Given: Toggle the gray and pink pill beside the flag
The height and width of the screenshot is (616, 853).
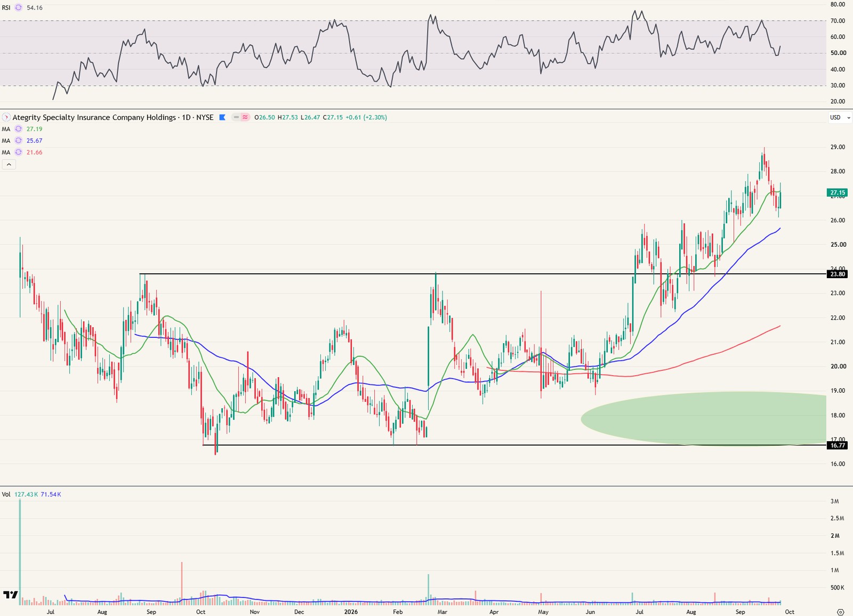Looking at the screenshot, I should 241,117.
